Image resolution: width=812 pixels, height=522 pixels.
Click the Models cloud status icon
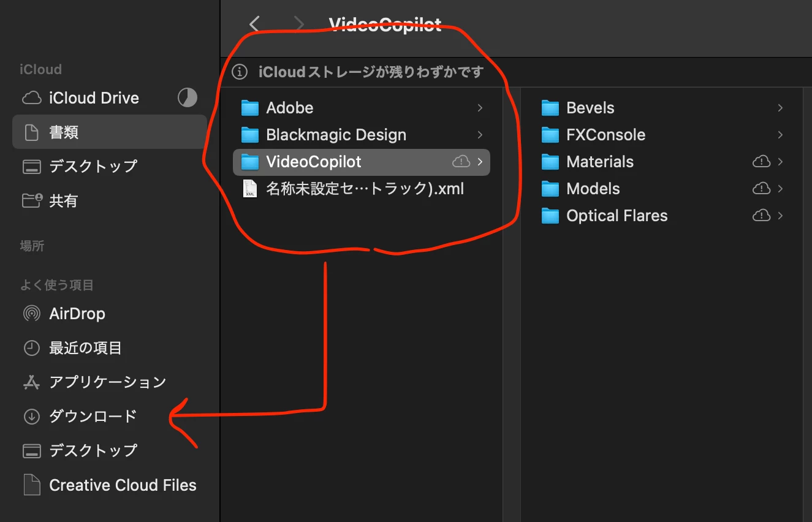click(761, 189)
